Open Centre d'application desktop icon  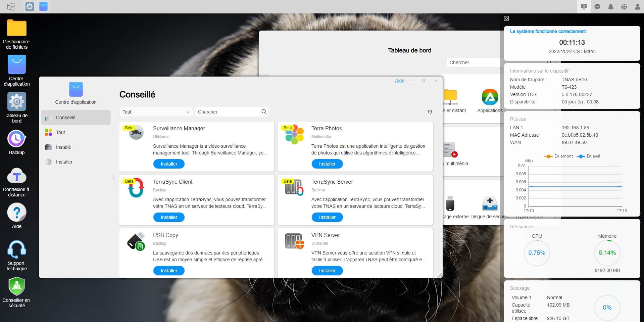[16, 71]
